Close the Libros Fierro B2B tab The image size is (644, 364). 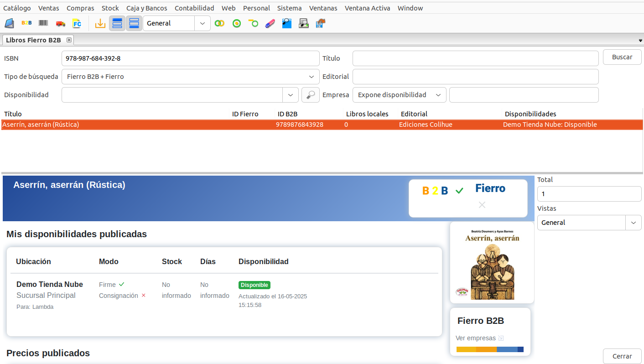(69, 40)
